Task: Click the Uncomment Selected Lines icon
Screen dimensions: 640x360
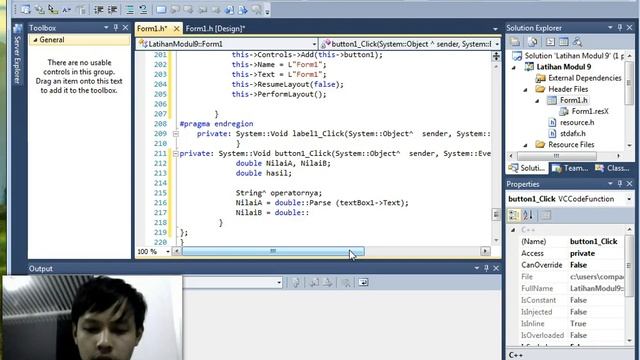Action: point(143,9)
